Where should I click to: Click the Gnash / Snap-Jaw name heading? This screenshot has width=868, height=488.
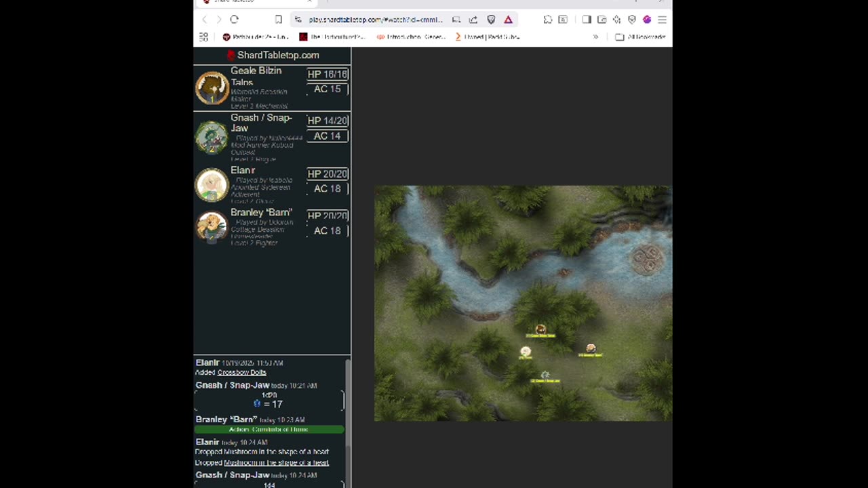point(261,123)
